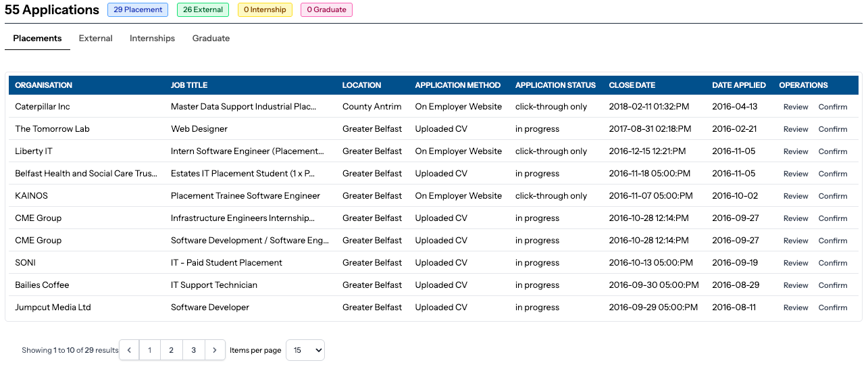Go to previous page using left chevron
The height and width of the screenshot is (367, 868).
click(x=129, y=350)
